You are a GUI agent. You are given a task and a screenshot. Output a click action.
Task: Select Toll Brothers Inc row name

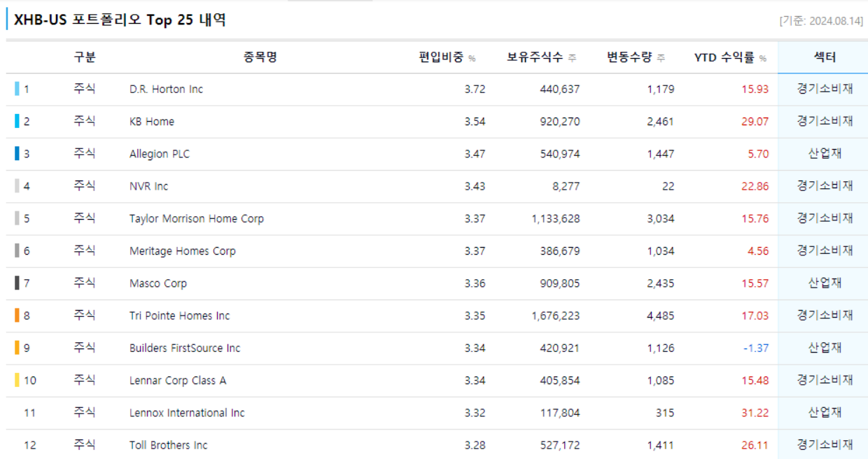click(x=169, y=445)
